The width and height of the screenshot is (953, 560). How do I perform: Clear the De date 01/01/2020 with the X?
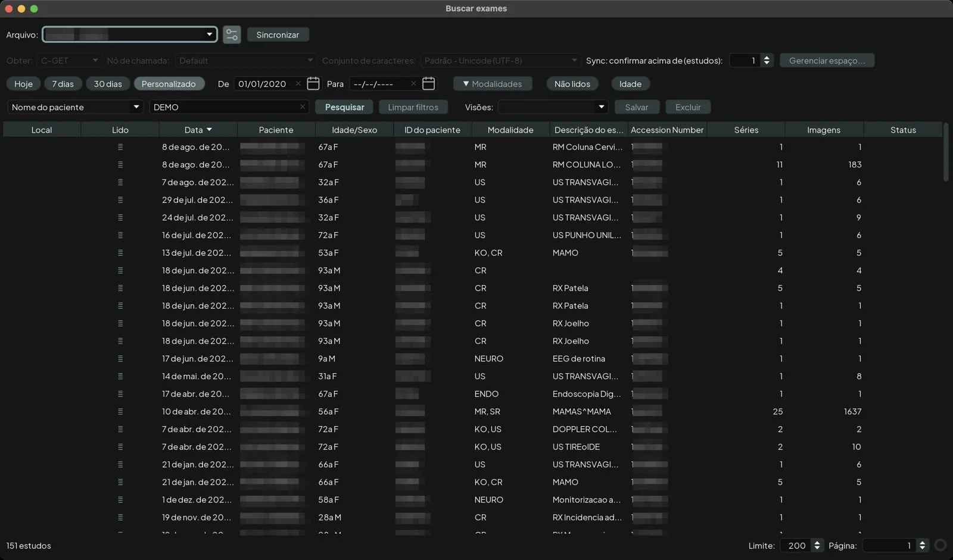298,84
